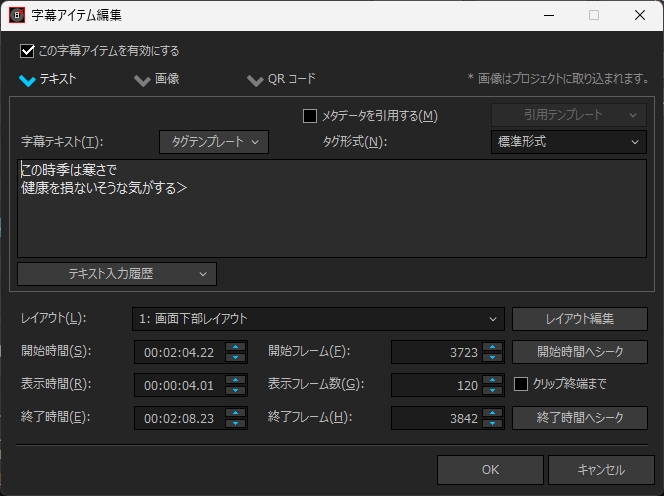The width and height of the screenshot is (664, 496).
Task: Open the 引用テンプレート dropdown
Action: point(569,115)
